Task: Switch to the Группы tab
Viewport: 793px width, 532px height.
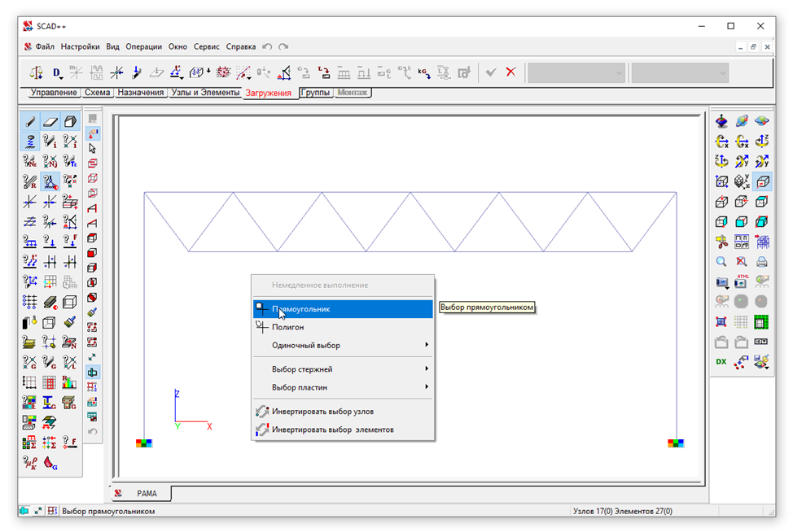Action: click(x=316, y=93)
